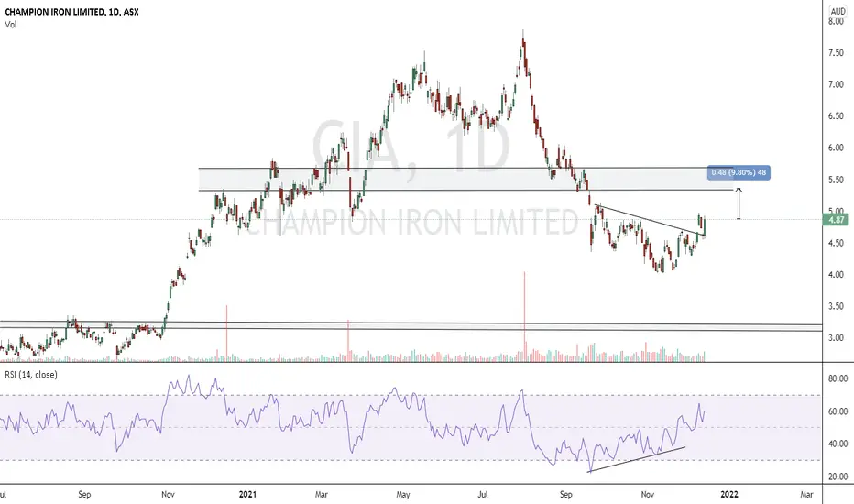Click the 3.50 price axis label
854x504 pixels.
click(x=836, y=306)
